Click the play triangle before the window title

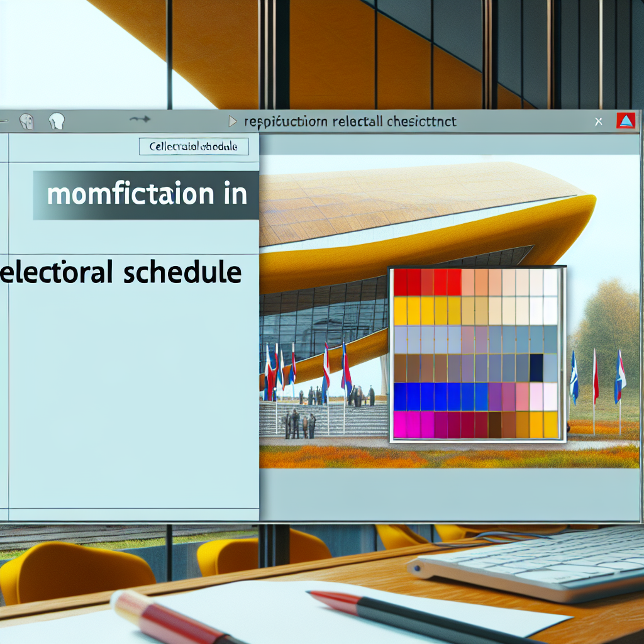pyautogui.click(x=233, y=121)
